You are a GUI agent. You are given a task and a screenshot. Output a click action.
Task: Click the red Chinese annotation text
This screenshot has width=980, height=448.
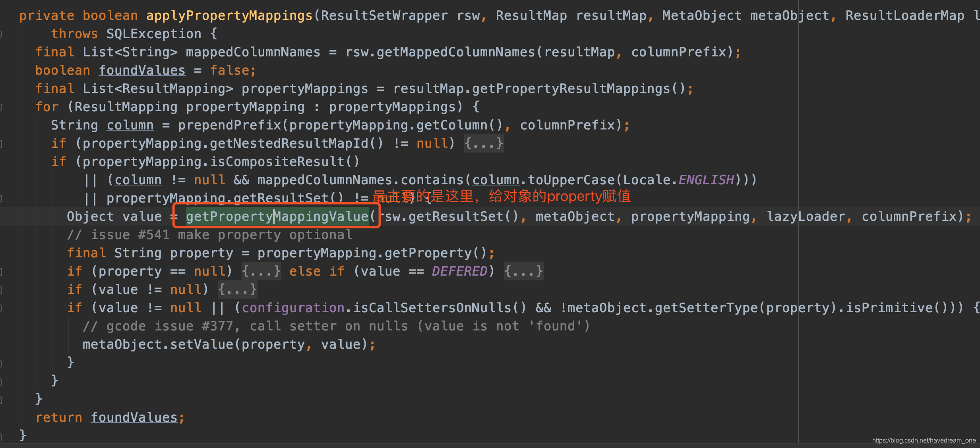[501, 196]
